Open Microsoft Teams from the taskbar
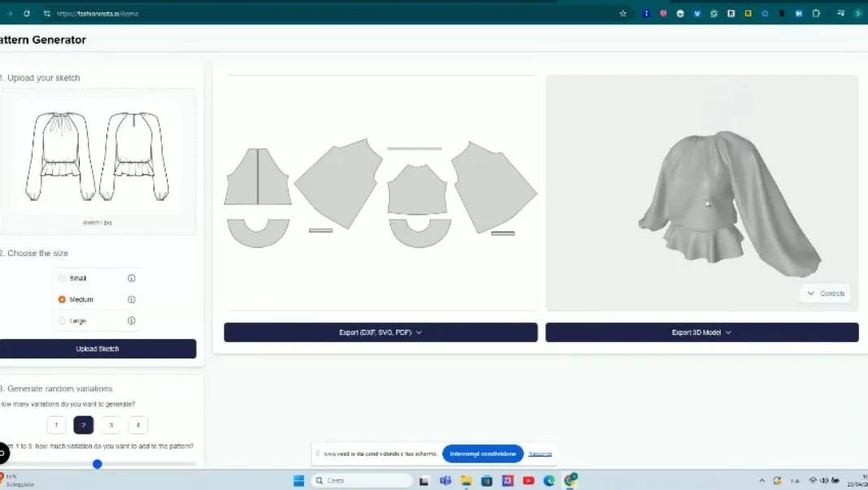 coord(445,480)
